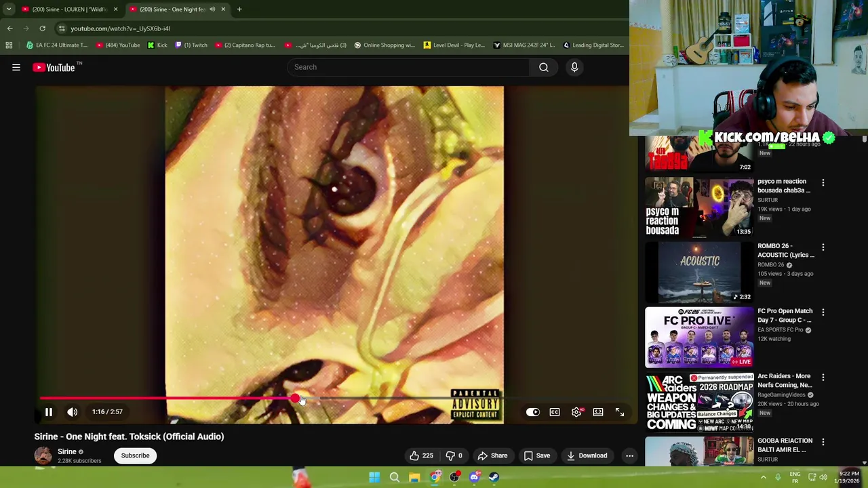Image resolution: width=868 pixels, height=488 pixels.
Task: Turn on subtitles with CC button
Action: [555, 412]
